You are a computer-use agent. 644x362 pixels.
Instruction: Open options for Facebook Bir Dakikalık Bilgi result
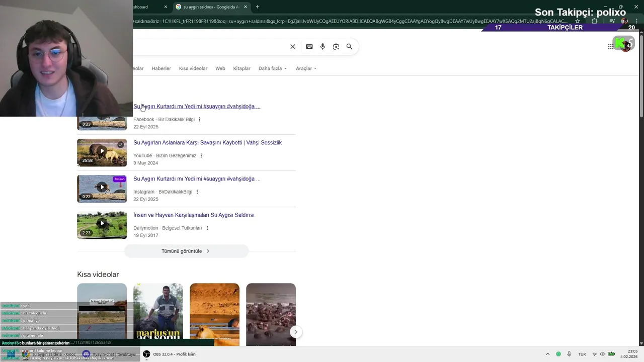coord(200,120)
